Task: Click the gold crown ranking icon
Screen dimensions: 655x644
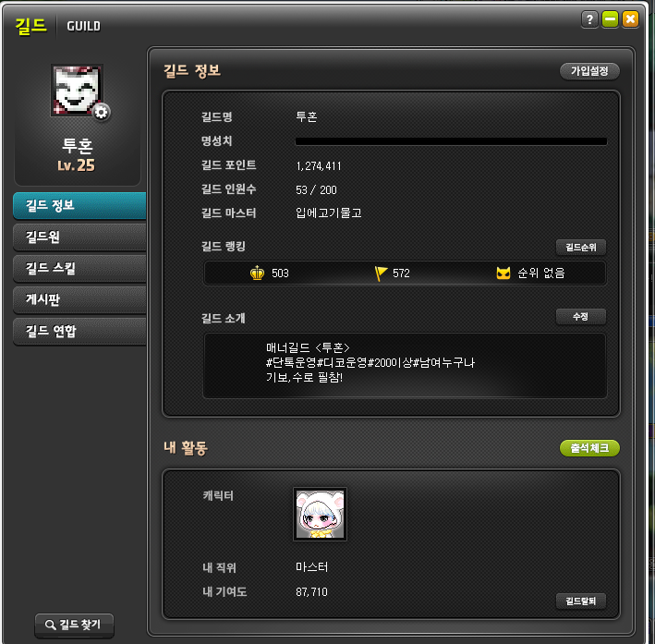Action: 258,273
